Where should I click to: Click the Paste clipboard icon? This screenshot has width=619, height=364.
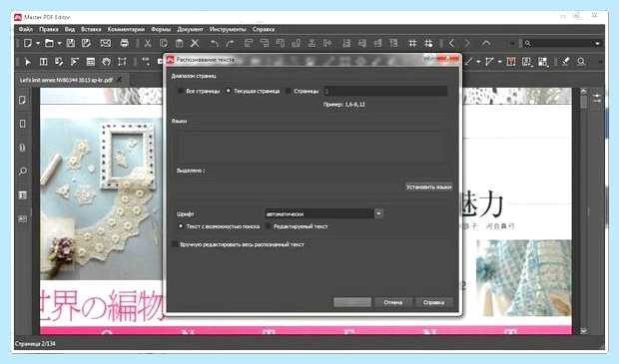tap(180, 43)
